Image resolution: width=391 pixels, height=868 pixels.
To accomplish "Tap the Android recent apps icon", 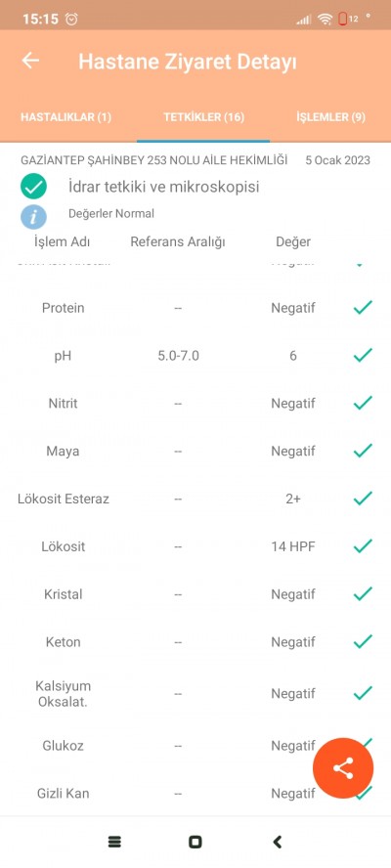I will [114, 842].
